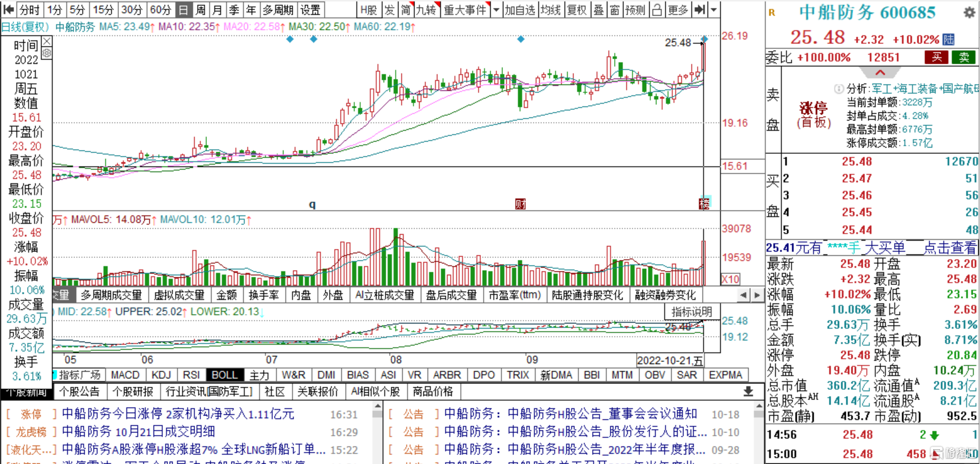
Task: Open 多周期 multi-period menu
Action: [x=278, y=10]
